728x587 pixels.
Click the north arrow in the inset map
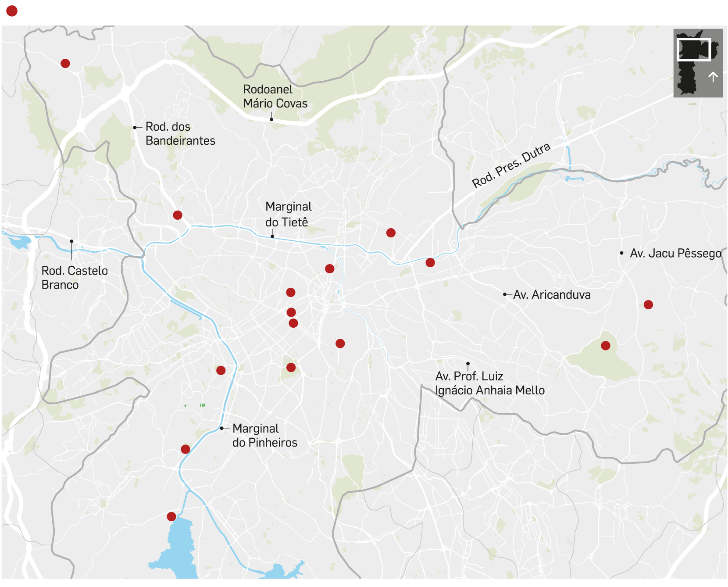tap(713, 77)
